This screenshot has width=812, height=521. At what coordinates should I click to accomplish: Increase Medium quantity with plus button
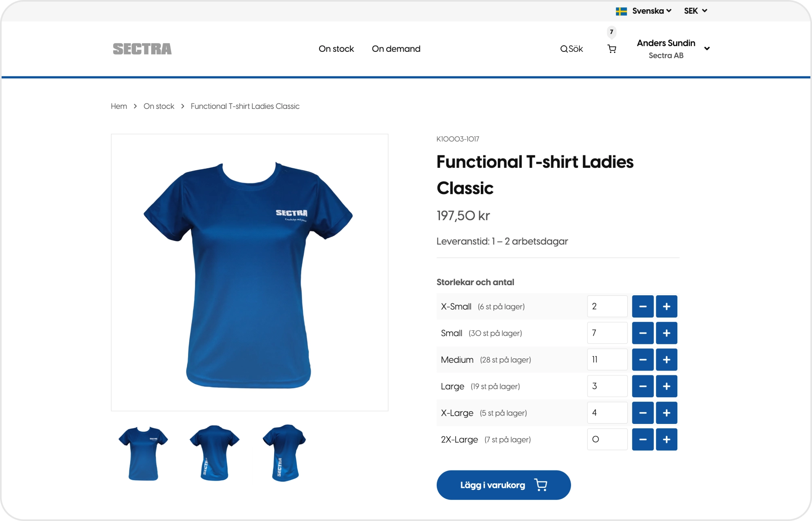point(666,360)
